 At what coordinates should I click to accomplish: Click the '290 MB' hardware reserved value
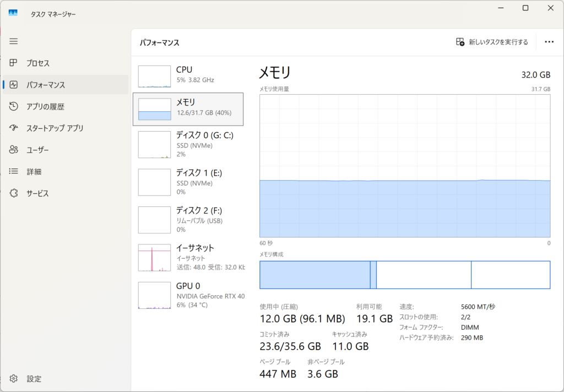pyautogui.click(x=472, y=337)
